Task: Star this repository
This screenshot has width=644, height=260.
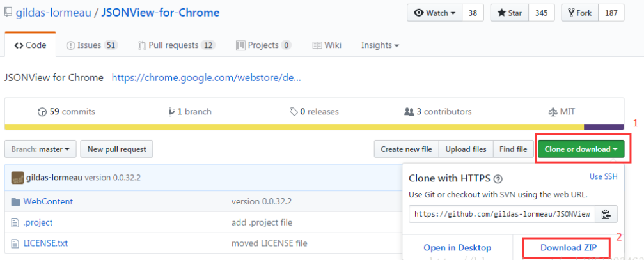Action: [x=510, y=13]
